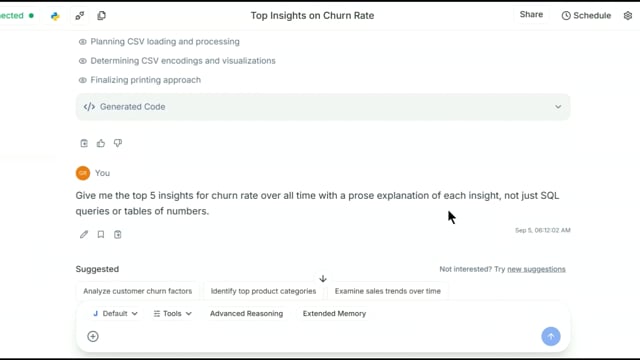Open the Tools dropdown
Image resolution: width=640 pixels, height=360 pixels.
(172, 313)
